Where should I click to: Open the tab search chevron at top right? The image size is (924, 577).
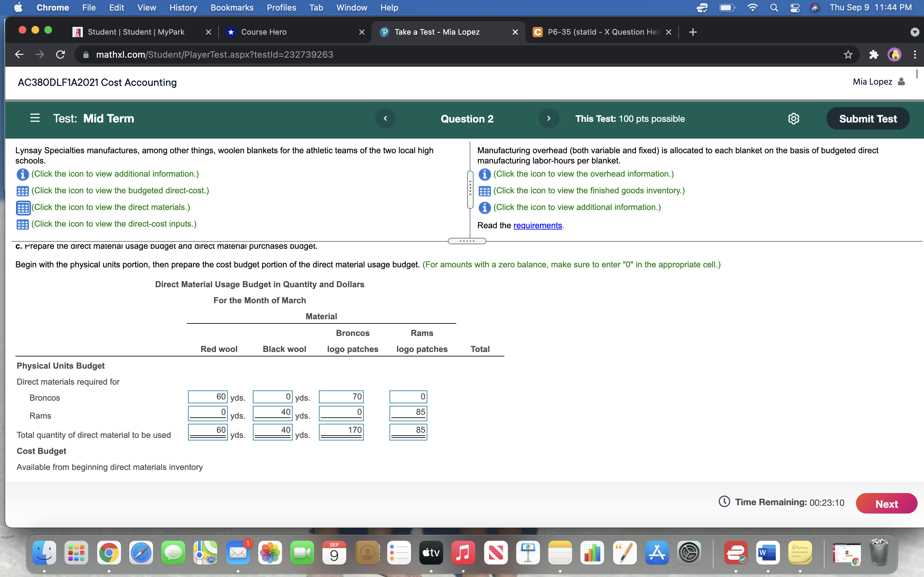click(x=915, y=32)
